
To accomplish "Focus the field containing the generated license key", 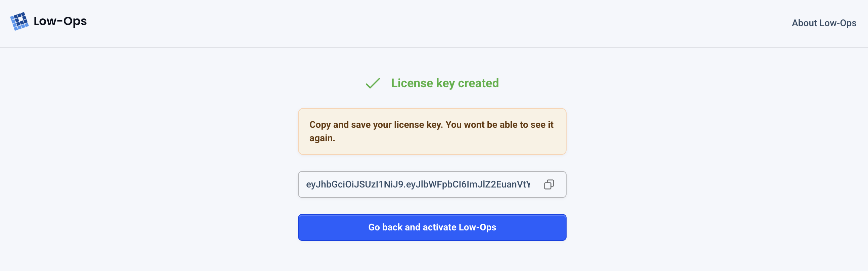I will [418, 184].
